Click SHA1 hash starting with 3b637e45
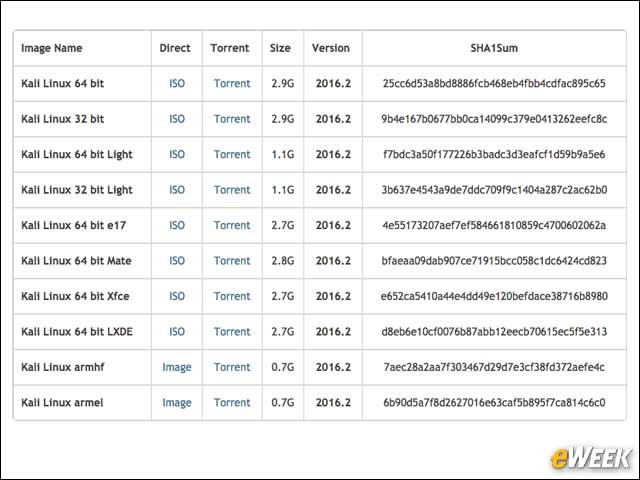The height and width of the screenshot is (480, 640). (494, 190)
